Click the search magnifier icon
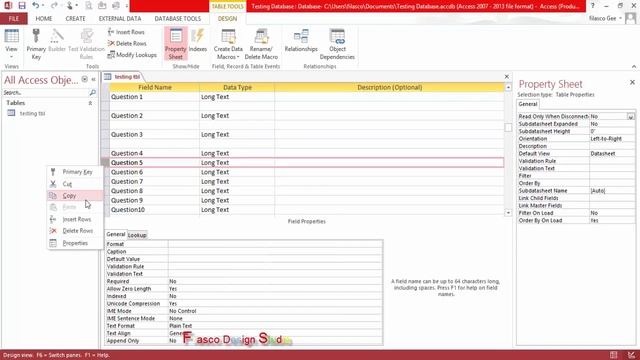Image resolution: width=640 pixels, height=360 pixels. pos(93,93)
